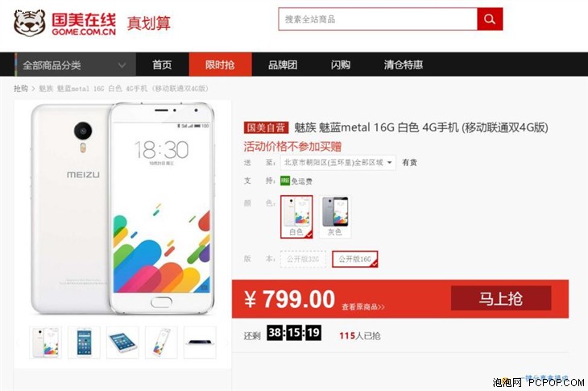Select the white color option
Viewport: 588px width, 391px height.
tap(296, 217)
